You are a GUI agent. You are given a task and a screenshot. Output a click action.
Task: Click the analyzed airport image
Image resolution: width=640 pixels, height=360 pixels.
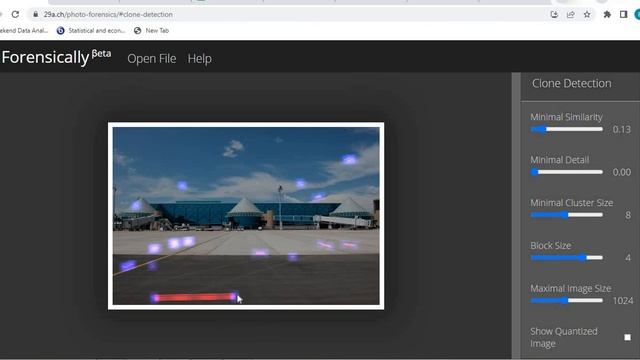pyautogui.click(x=246, y=216)
